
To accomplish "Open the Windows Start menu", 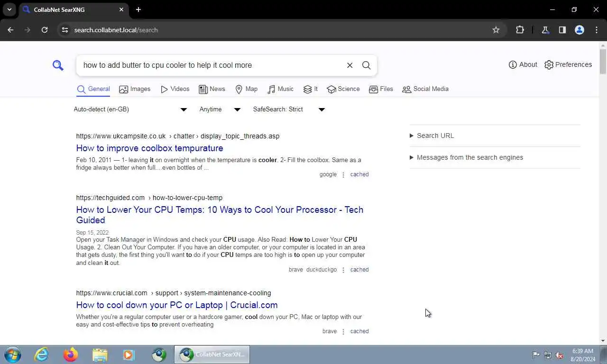I will [x=13, y=355].
